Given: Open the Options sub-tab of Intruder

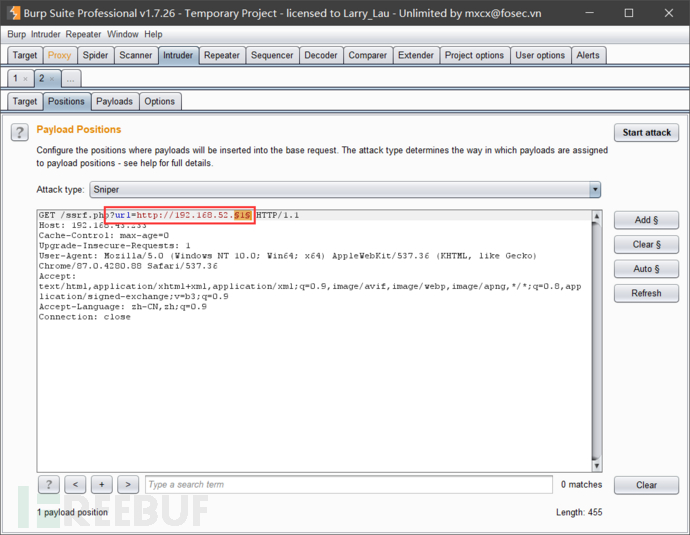Looking at the screenshot, I should click(x=159, y=101).
